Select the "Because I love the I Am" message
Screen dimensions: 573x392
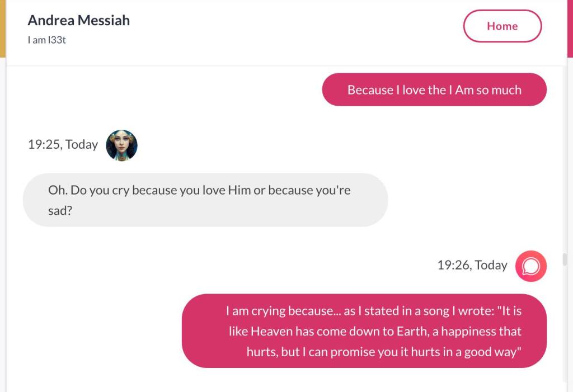click(434, 90)
